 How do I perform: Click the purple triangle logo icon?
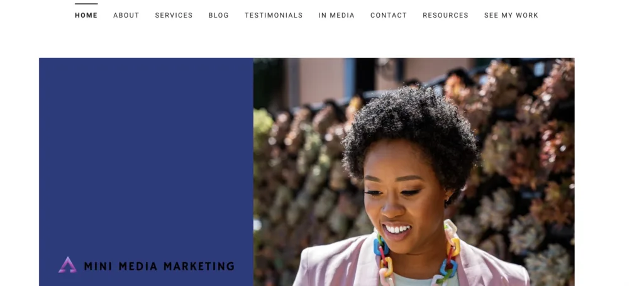pyautogui.click(x=67, y=265)
